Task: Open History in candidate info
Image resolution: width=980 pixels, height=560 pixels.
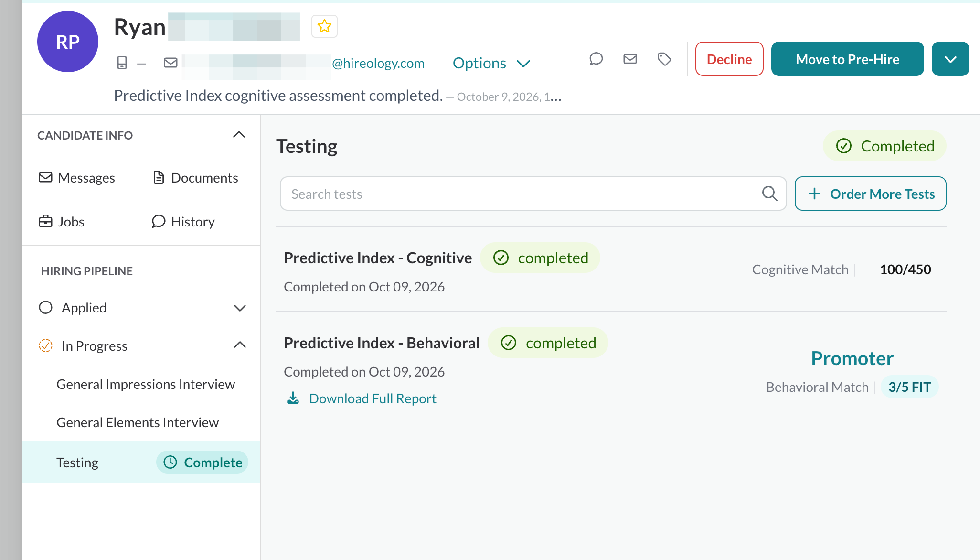Action: tap(183, 222)
